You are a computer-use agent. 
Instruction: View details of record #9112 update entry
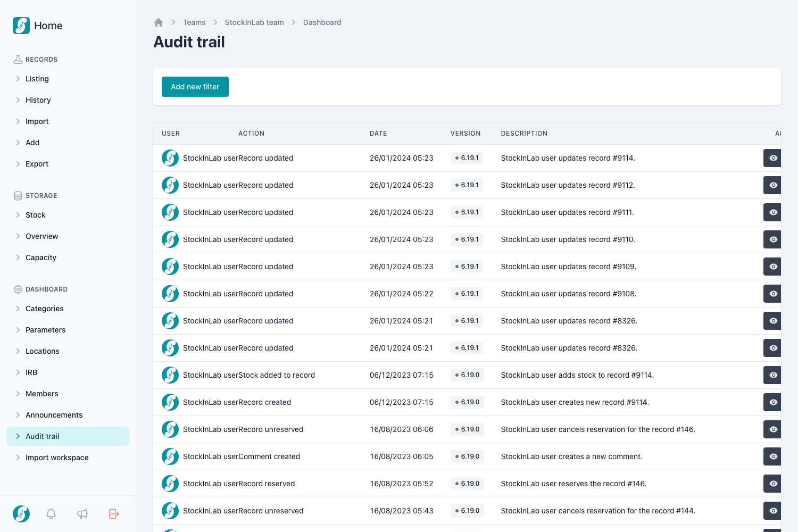click(772, 185)
